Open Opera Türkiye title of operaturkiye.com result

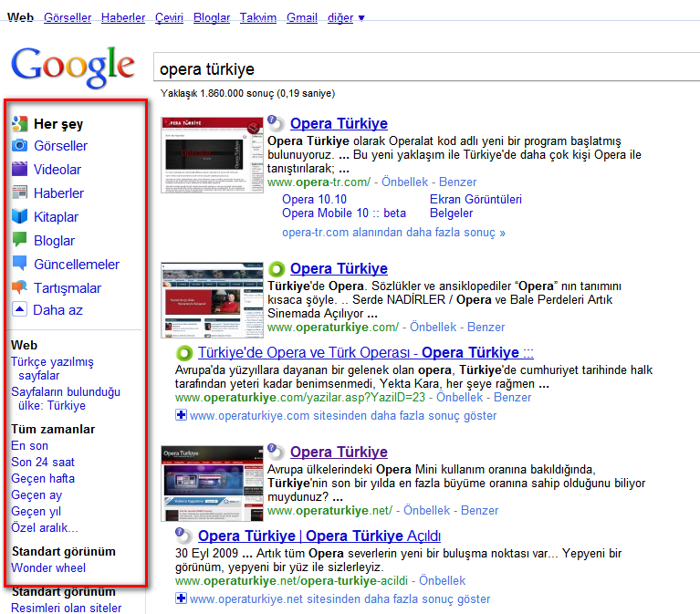[x=339, y=268]
